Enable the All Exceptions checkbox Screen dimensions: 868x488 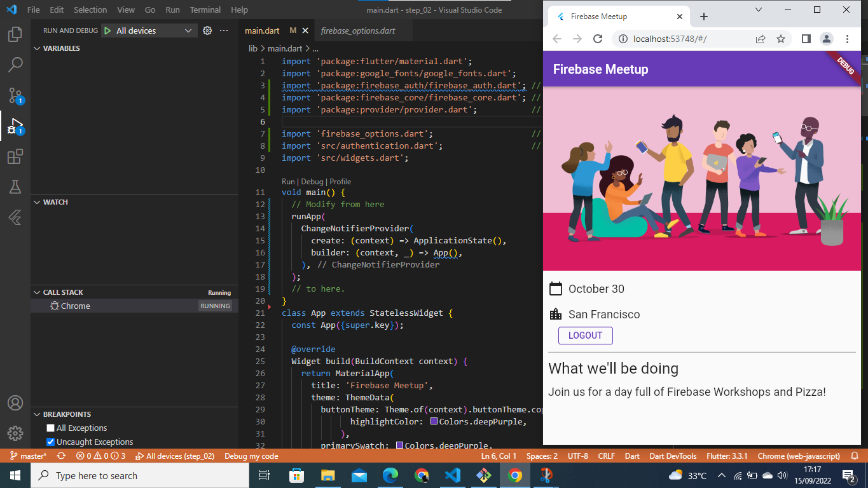pos(50,428)
